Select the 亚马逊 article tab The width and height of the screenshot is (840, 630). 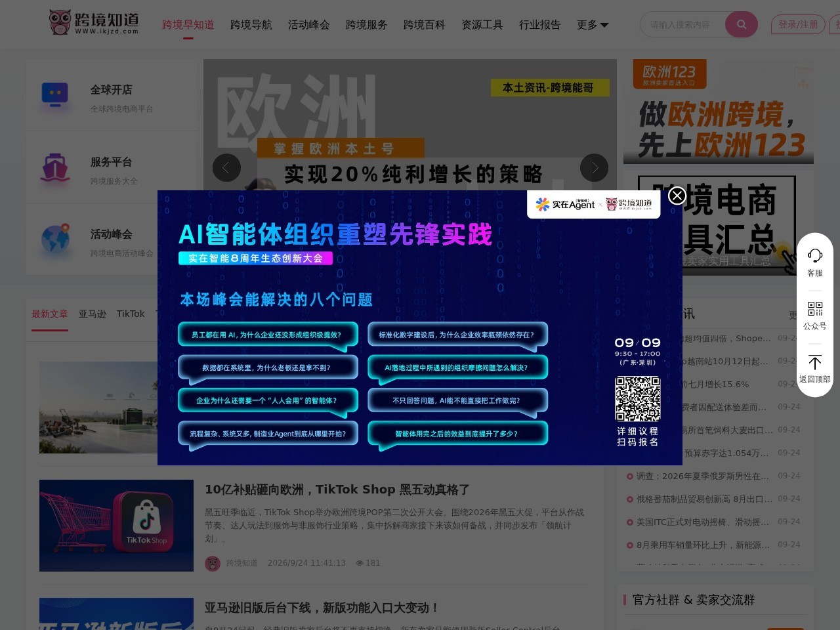pos(93,314)
